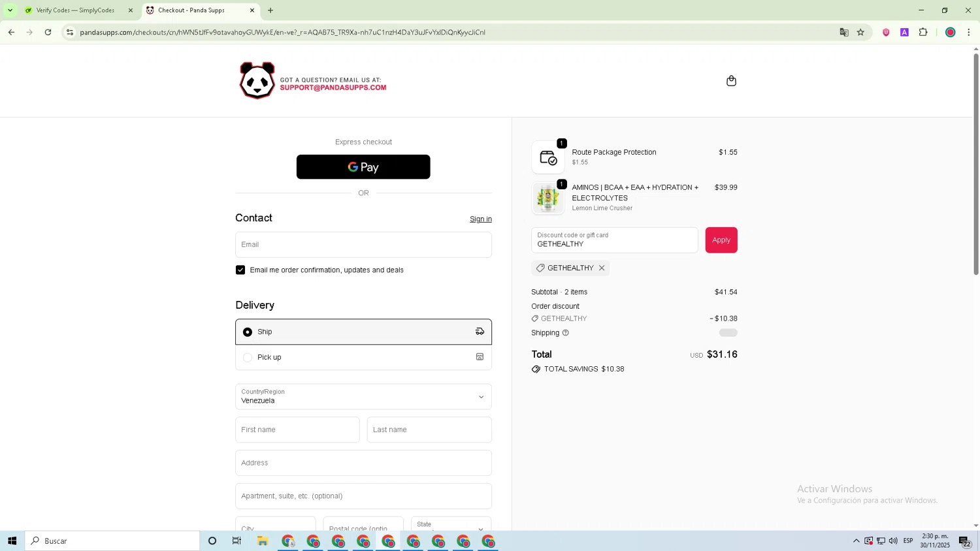Click the taskbar Buscar search box
Screen dimensions: 980x551
point(112,541)
